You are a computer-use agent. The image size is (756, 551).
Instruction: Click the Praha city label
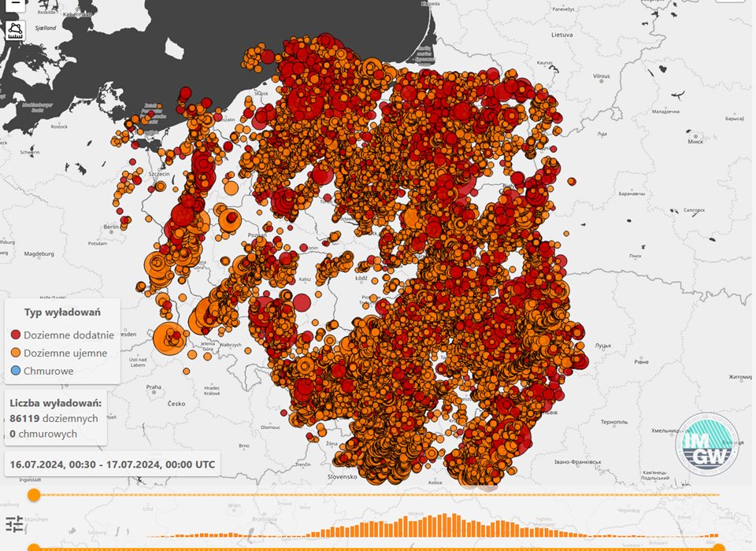pyautogui.click(x=154, y=386)
